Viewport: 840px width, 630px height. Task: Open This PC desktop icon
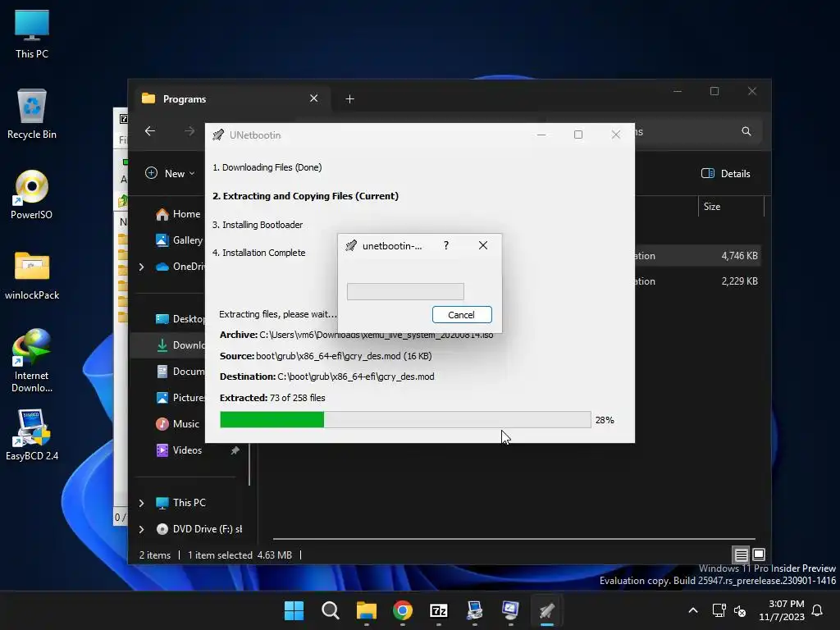(x=32, y=34)
